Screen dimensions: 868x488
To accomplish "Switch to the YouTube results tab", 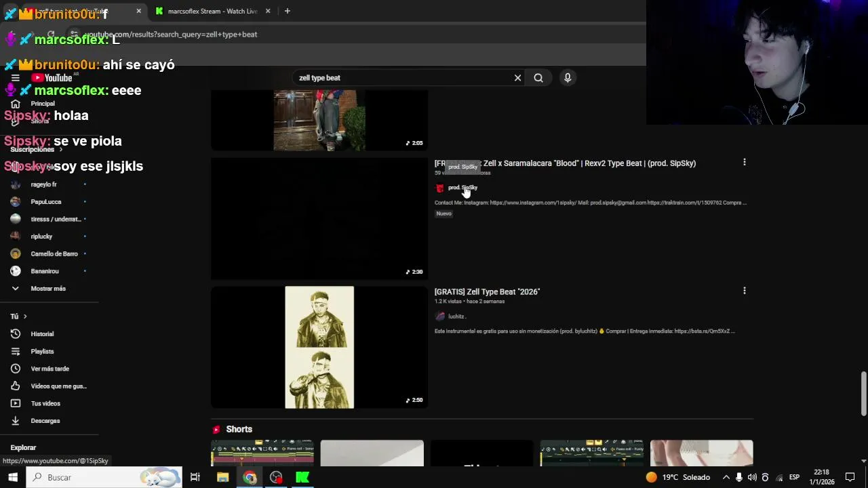I will [x=75, y=11].
